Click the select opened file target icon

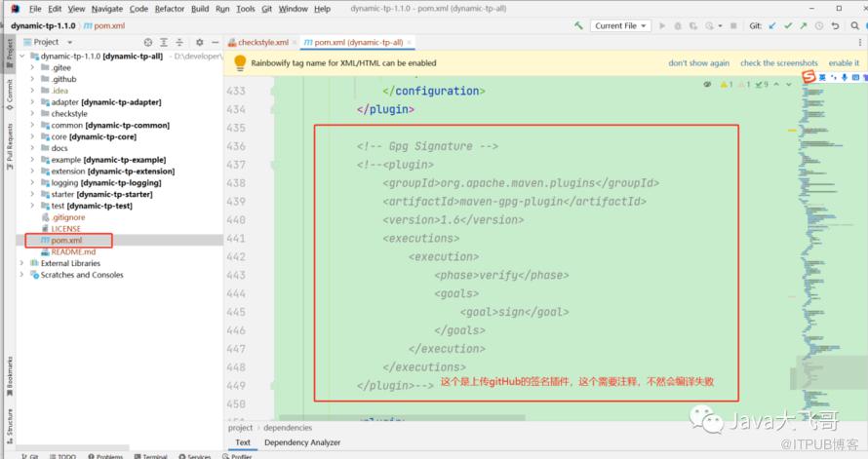click(x=148, y=43)
